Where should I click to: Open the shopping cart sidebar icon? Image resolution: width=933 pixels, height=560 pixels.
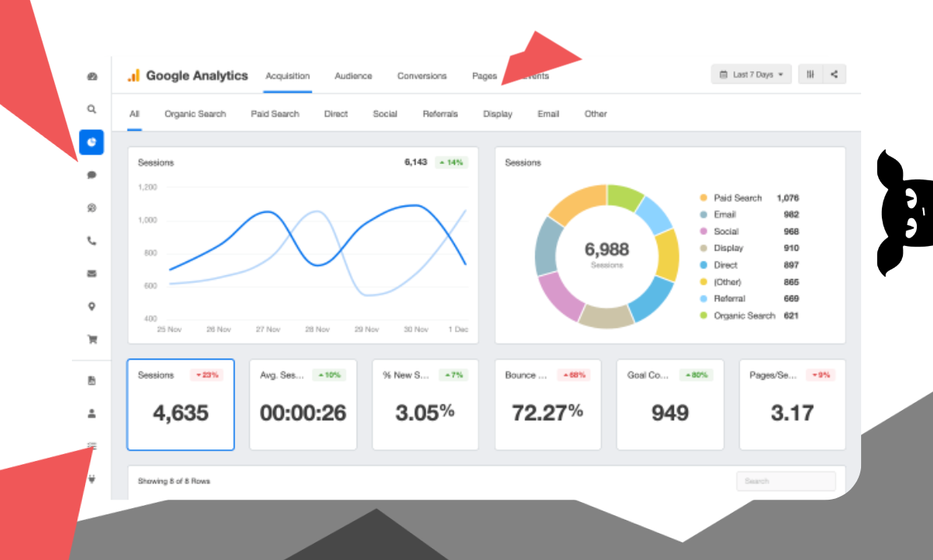(x=92, y=339)
